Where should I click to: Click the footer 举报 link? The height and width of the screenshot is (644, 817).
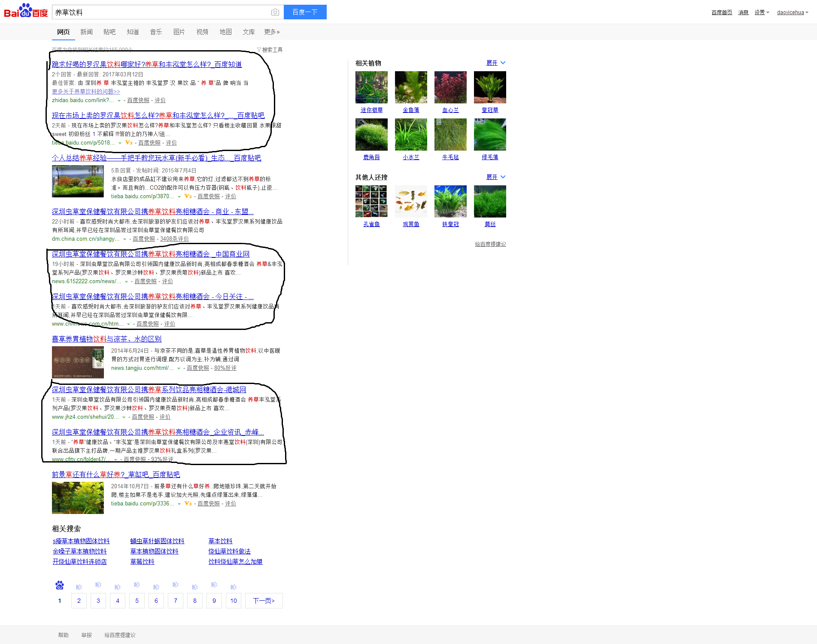click(86, 635)
